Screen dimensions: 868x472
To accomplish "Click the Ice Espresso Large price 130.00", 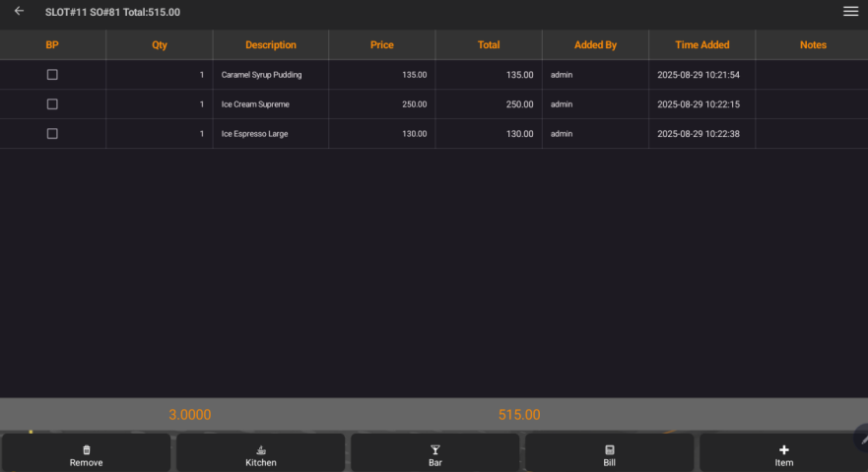I will [414, 134].
